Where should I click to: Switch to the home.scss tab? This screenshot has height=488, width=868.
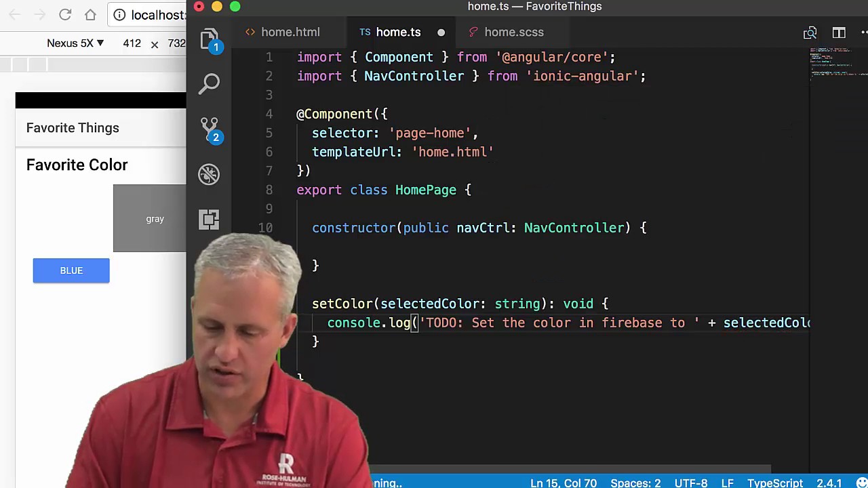514,32
